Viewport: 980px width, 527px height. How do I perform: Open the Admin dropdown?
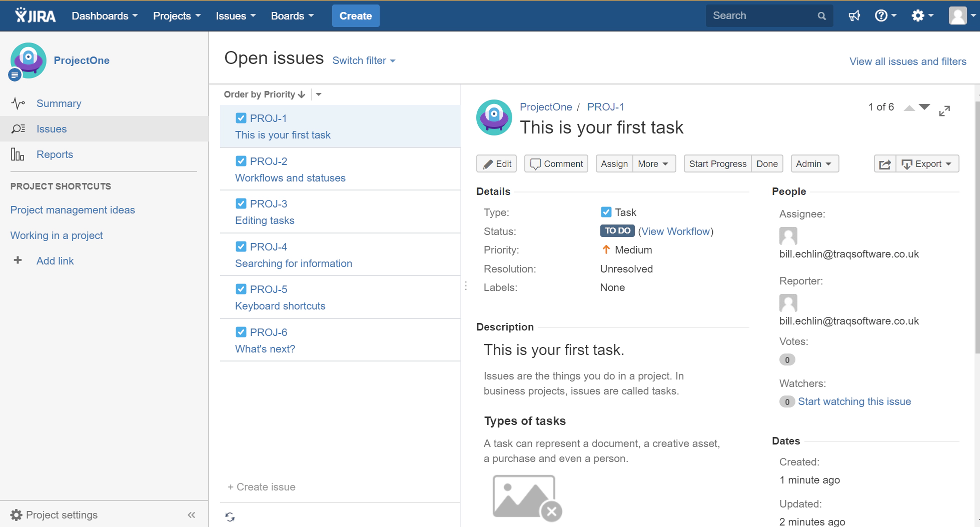(814, 163)
